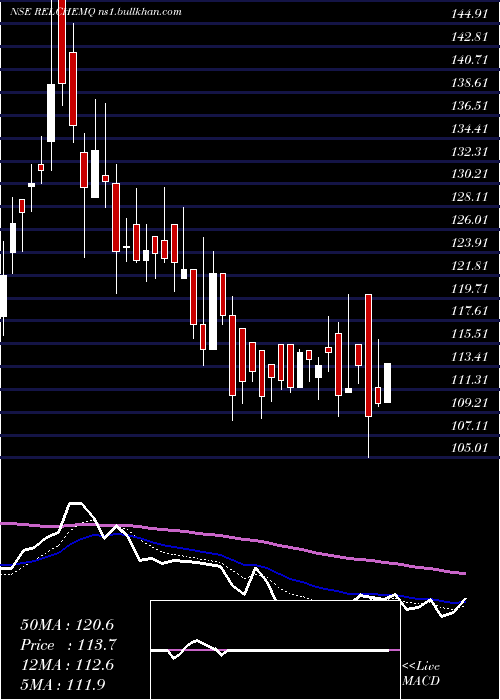The image size is (500, 700).
Task: Click the 109.21 price axis label
Action: [469, 403]
